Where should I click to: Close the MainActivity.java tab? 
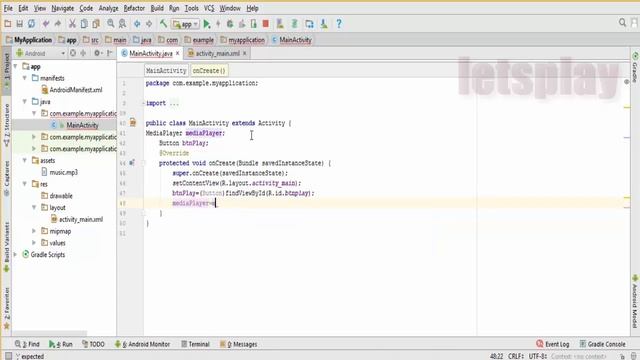click(x=178, y=53)
